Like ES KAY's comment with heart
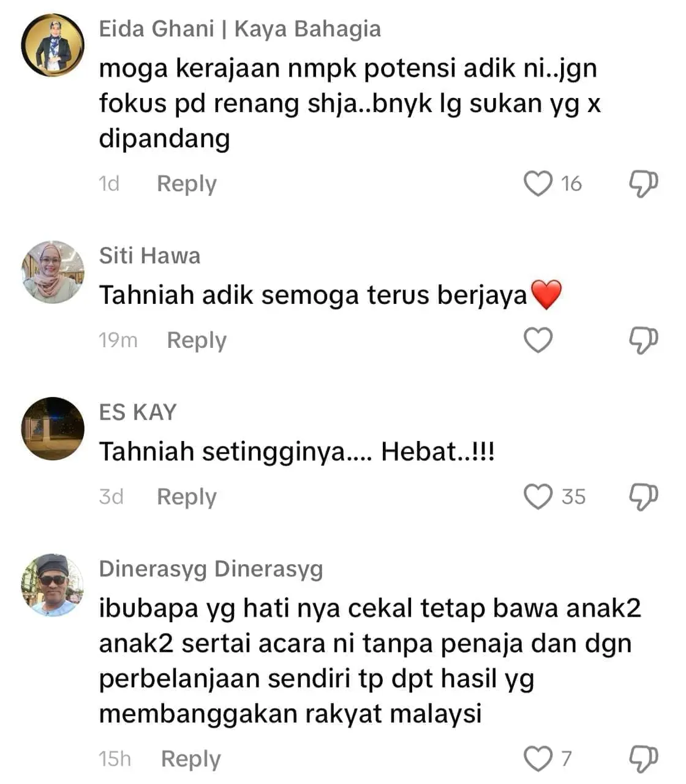The width and height of the screenshot is (686, 784). [538, 497]
